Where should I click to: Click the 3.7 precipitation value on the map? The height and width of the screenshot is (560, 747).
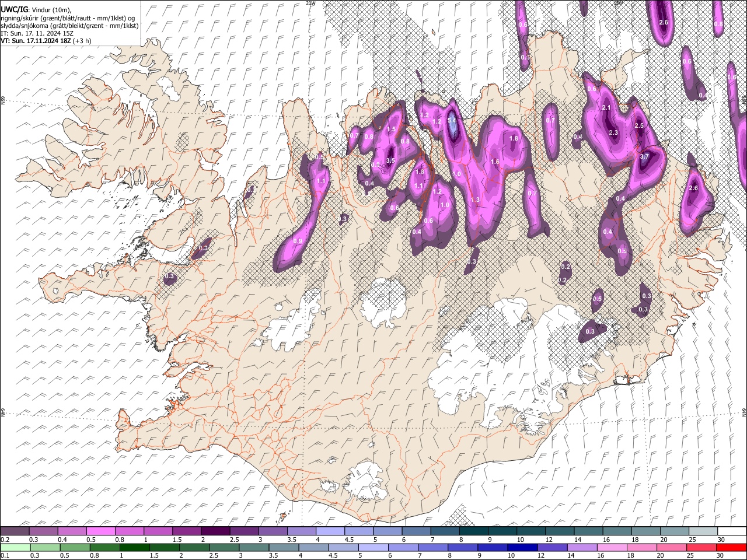point(644,157)
